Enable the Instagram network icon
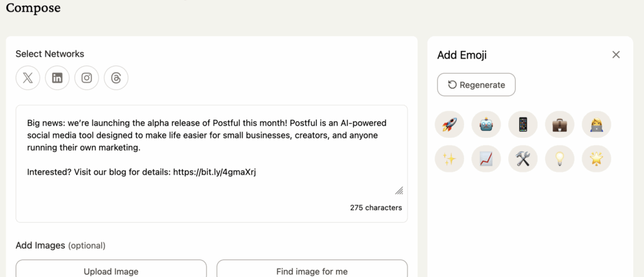Image resolution: width=644 pixels, height=277 pixels. coord(87,78)
